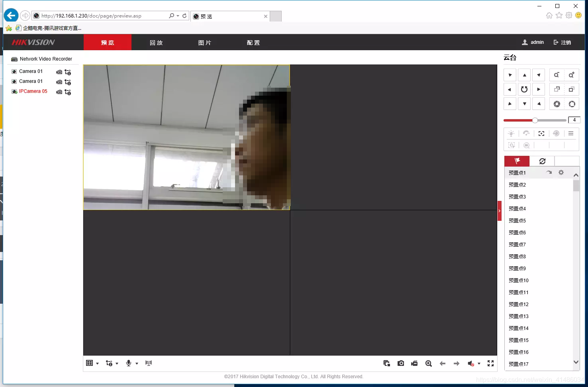Start recording all channels icon
The width and height of the screenshot is (588, 387).
(414, 363)
